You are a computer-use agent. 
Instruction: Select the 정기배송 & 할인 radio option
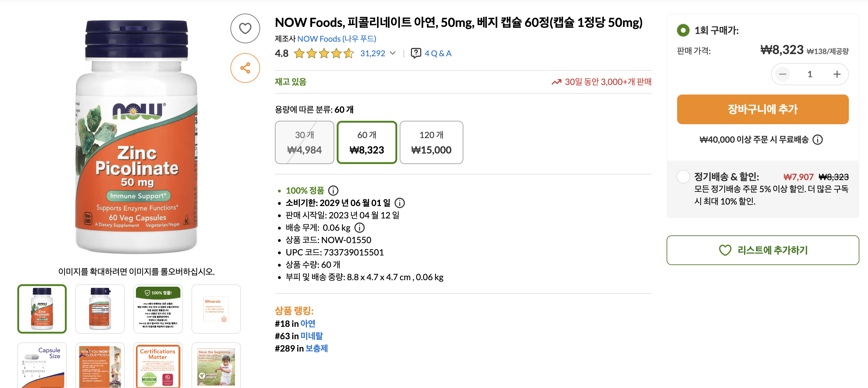683,177
